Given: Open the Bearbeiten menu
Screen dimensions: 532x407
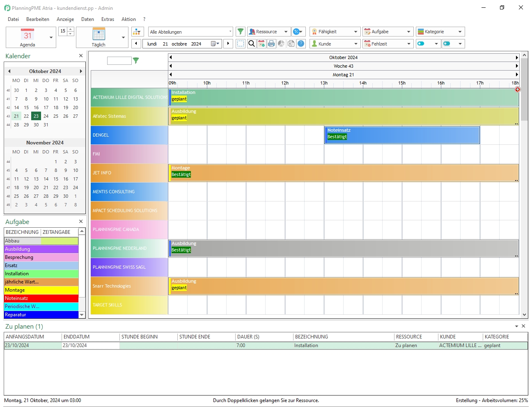Looking at the screenshot, I should 37,19.
